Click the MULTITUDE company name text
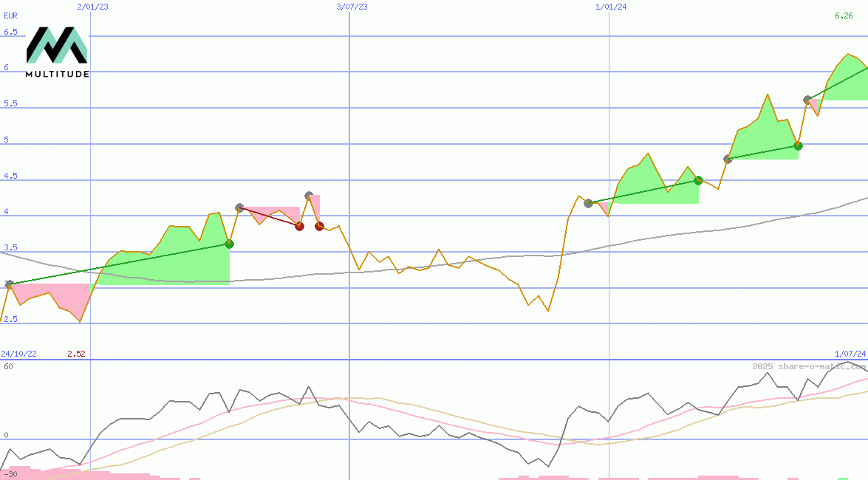 [57, 74]
